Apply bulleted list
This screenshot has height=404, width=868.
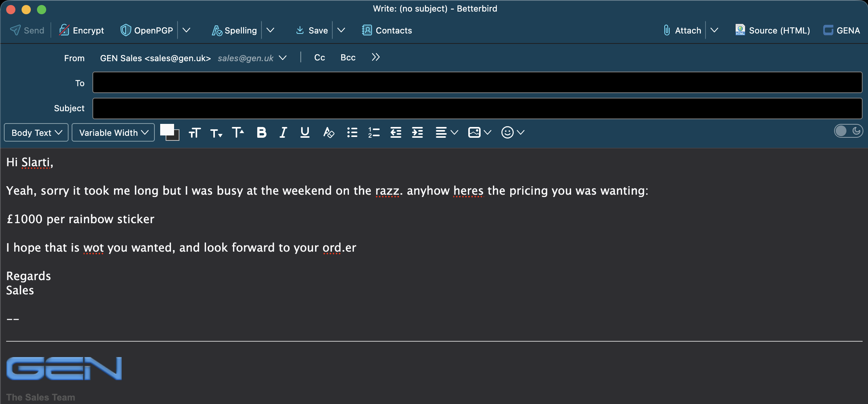[352, 133]
